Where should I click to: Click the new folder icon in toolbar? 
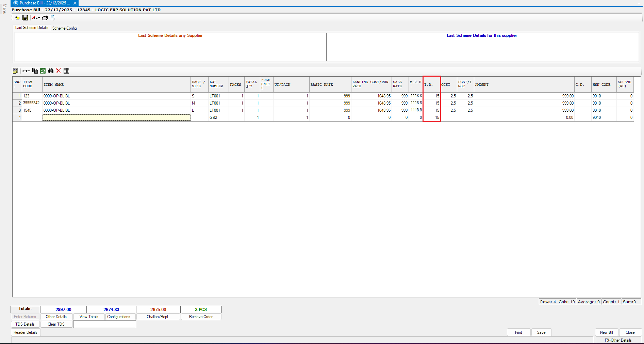coord(17,18)
